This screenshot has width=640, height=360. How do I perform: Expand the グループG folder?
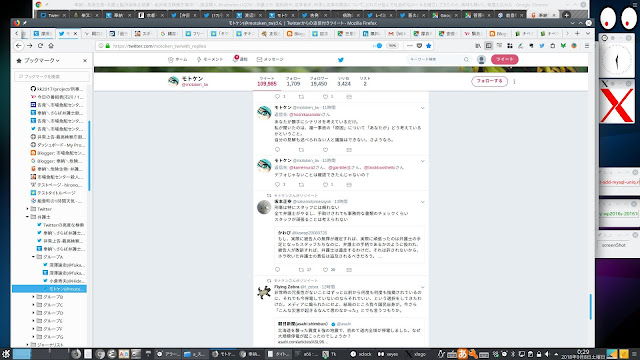tap(33, 337)
